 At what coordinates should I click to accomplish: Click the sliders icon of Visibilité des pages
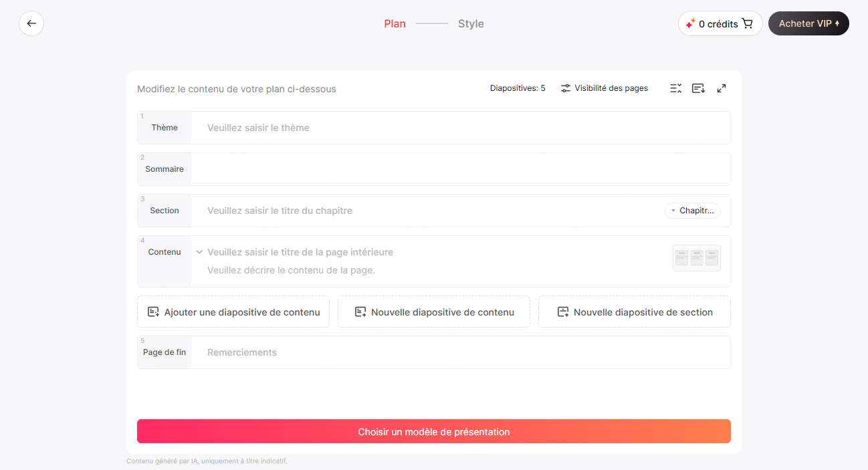(x=566, y=88)
